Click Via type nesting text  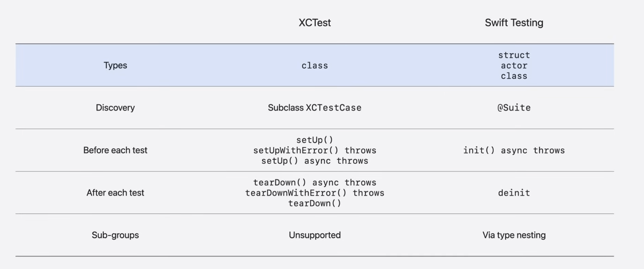pos(514,235)
